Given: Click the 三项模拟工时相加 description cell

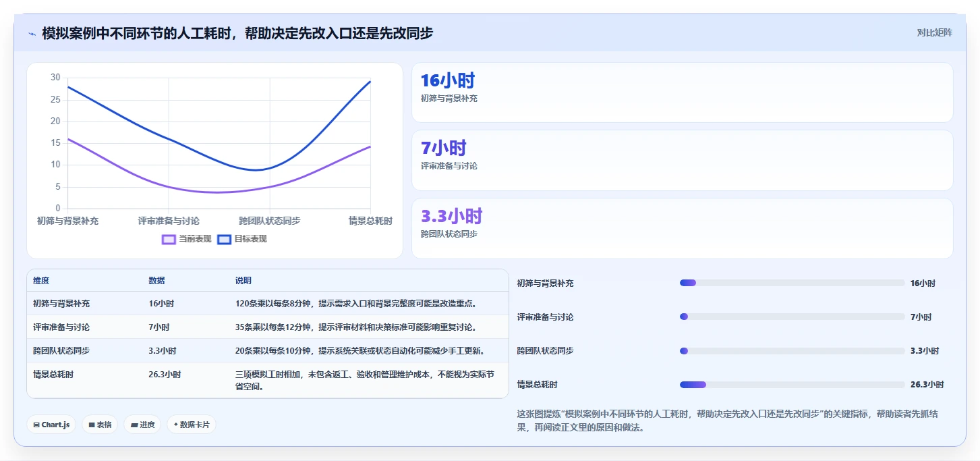Looking at the screenshot, I should pyautogui.click(x=365, y=381).
